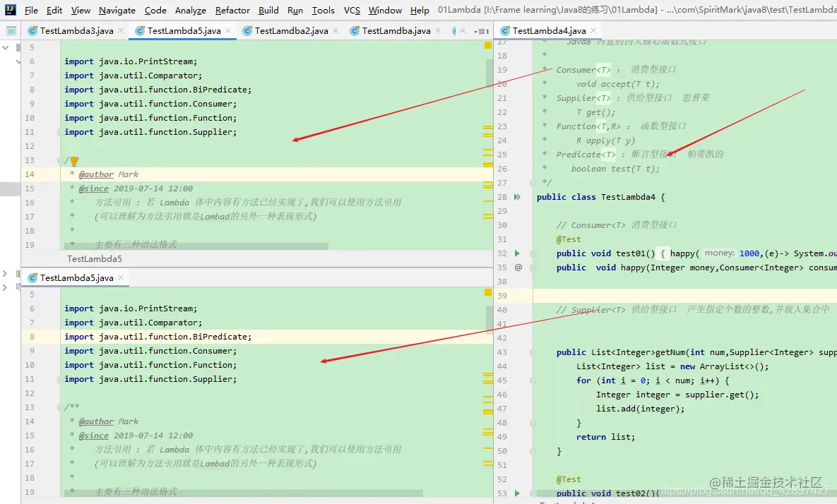The height and width of the screenshot is (504, 837).
Task: Click the 'boolean test(T t);' comment line
Action: pos(615,169)
